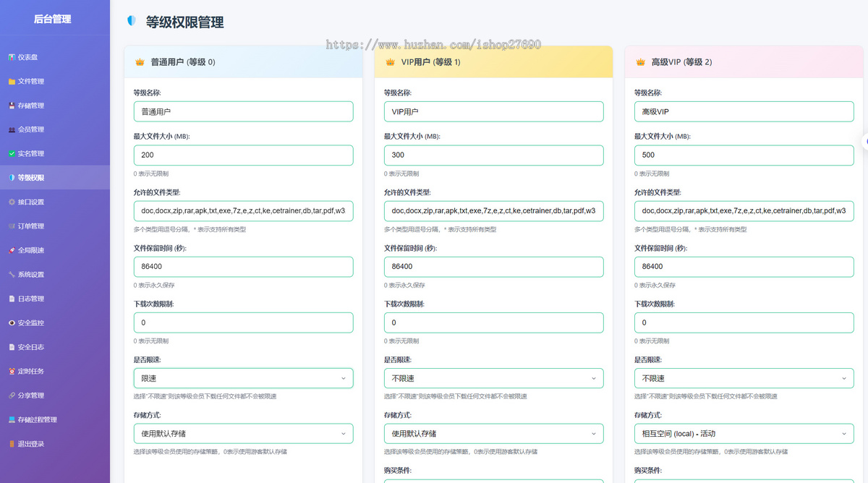
Task: Click the 定时任务 alarm clock icon
Action: [x=12, y=372]
